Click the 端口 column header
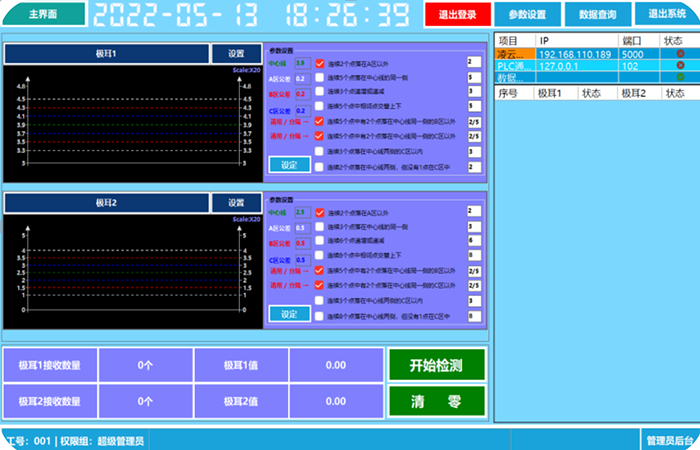Screen dimensions: 700x450 [x=632, y=40]
